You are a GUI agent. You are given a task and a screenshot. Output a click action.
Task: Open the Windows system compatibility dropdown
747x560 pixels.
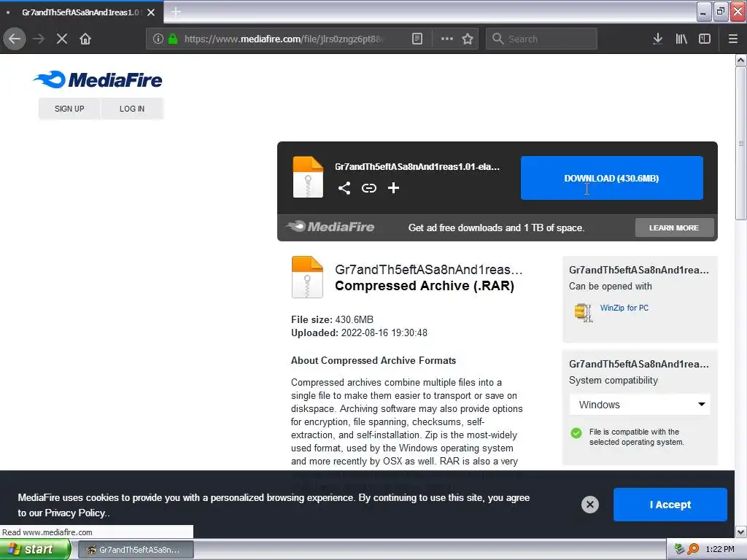click(640, 404)
